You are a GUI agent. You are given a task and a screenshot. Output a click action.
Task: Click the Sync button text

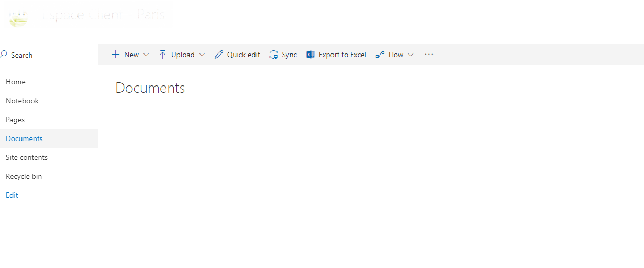coord(290,55)
